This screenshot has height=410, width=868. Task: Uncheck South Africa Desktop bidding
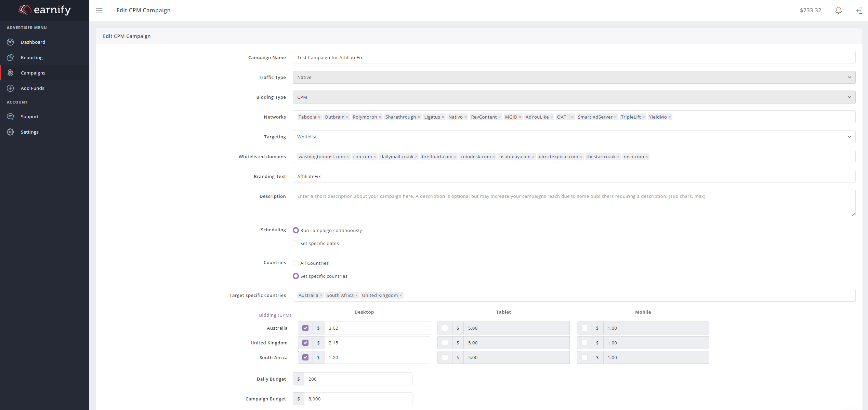click(305, 357)
